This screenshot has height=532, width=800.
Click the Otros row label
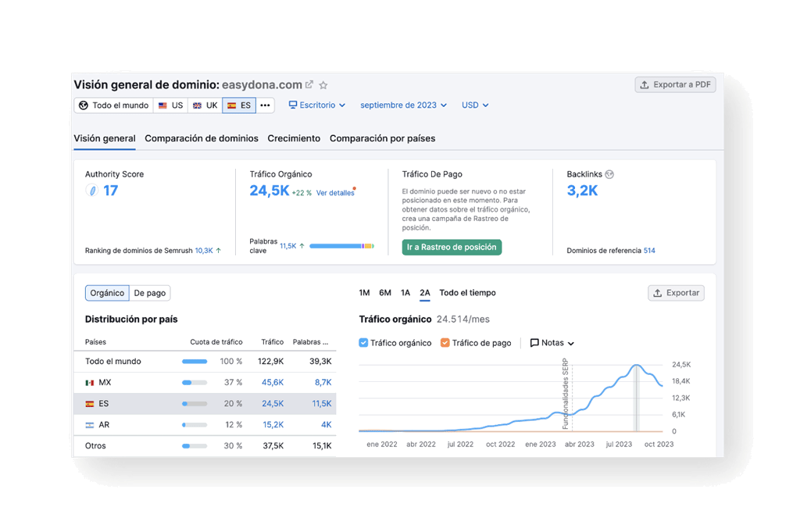[95, 446]
